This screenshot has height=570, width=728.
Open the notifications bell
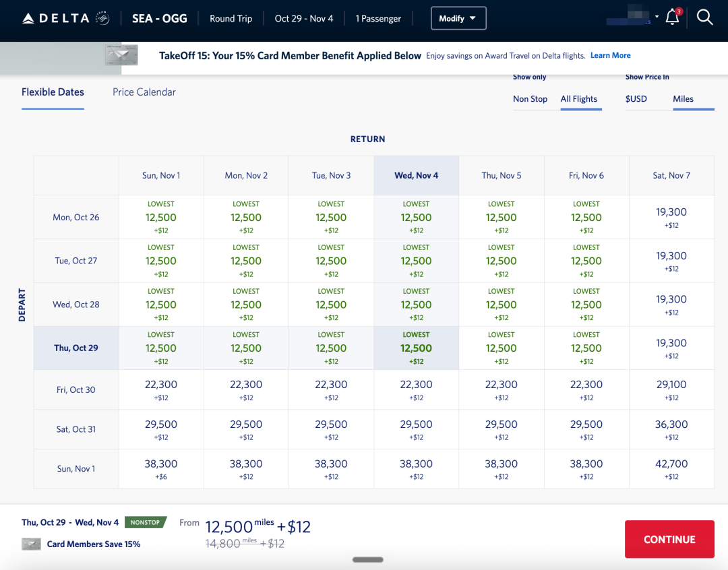coord(672,17)
